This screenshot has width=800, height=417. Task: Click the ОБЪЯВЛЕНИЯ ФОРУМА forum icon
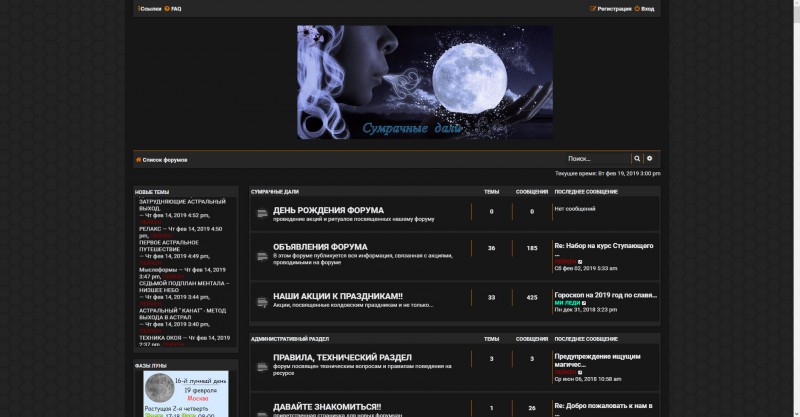pos(262,256)
